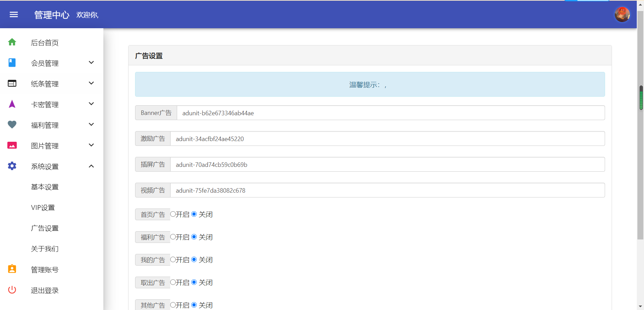Click the green home icon

(x=12, y=42)
